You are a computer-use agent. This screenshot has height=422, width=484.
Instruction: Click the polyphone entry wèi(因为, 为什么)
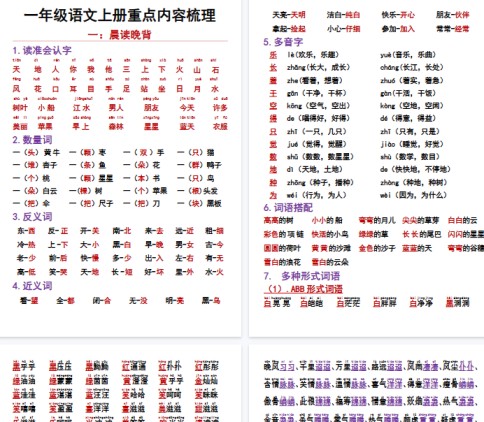pyautogui.click(x=414, y=195)
